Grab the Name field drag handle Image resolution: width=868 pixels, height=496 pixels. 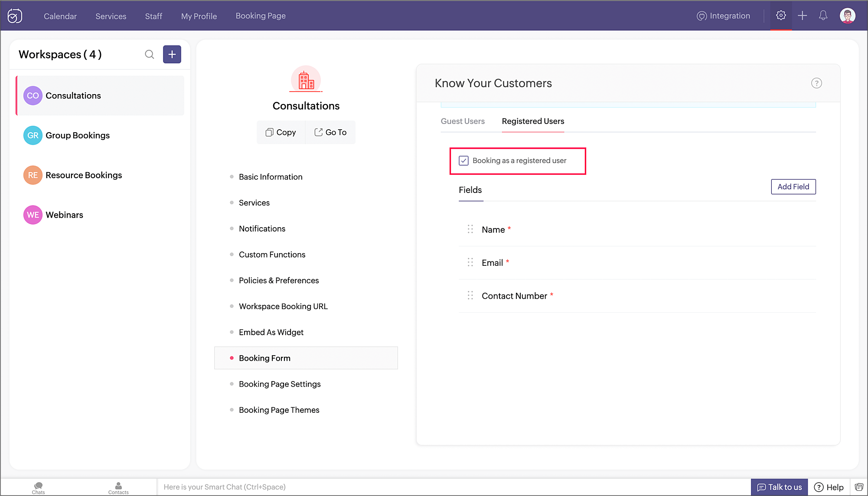click(x=470, y=229)
